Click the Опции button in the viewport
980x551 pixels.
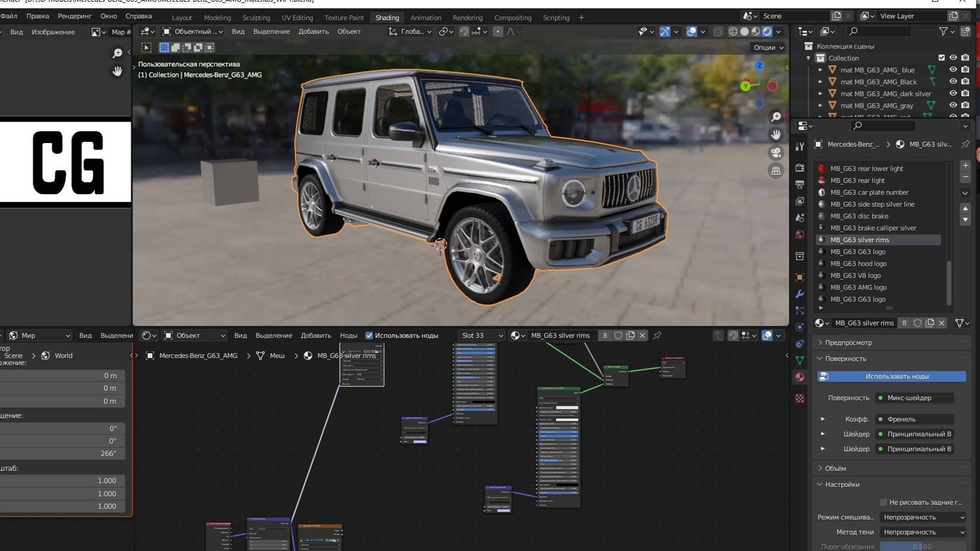(767, 47)
